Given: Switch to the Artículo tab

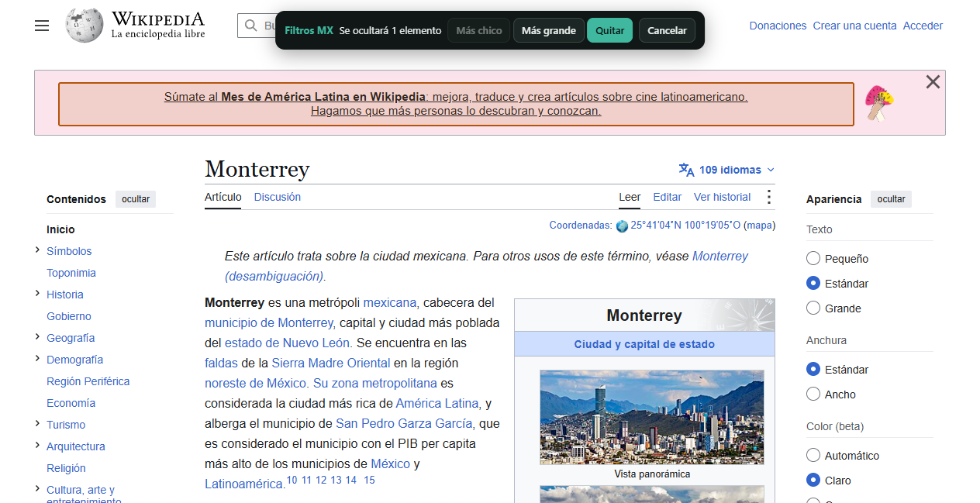Looking at the screenshot, I should [x=223, y=197].
